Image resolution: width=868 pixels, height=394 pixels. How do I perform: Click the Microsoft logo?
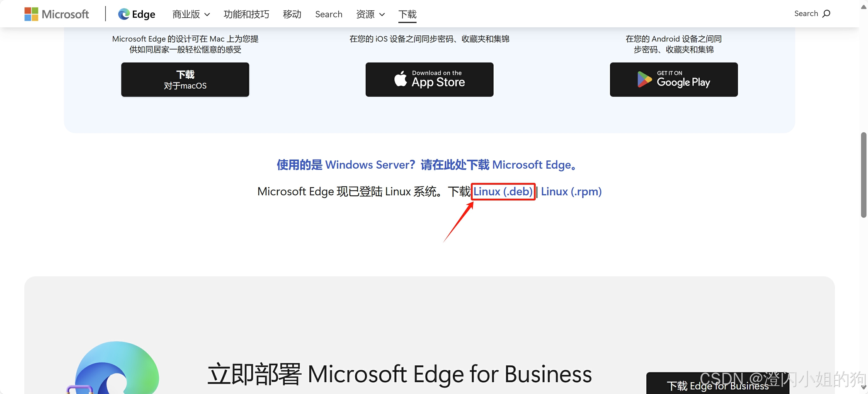point(56,14)
